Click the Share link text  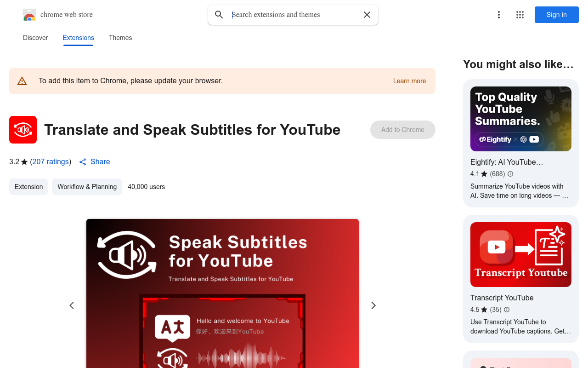[100, 162]
